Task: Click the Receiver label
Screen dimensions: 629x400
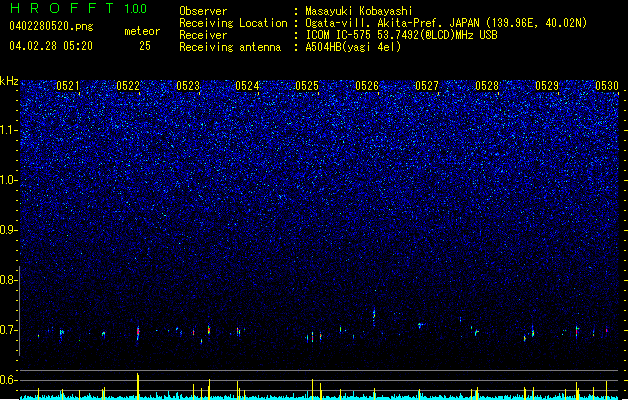Action: (x=203, y=35)
